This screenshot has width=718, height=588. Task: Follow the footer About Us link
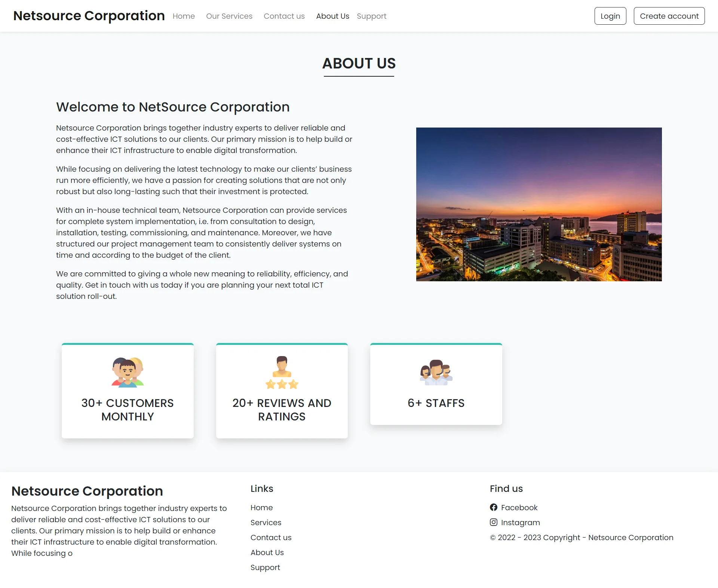click(267, 552)
